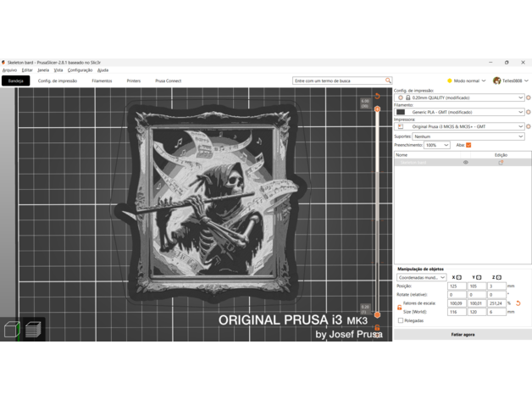
Task: Click the Fatiar agora button
Action: [x=463, y=335]
